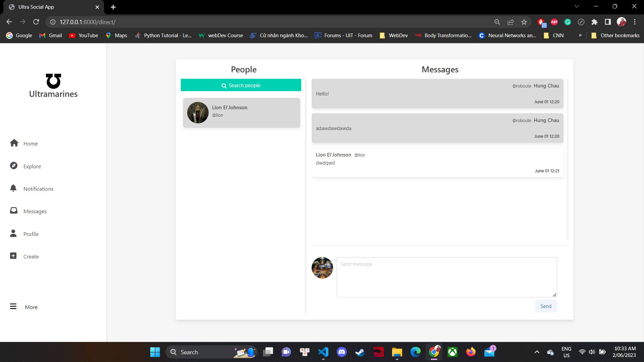Click the Send message text area

click(x=446, y=277)
